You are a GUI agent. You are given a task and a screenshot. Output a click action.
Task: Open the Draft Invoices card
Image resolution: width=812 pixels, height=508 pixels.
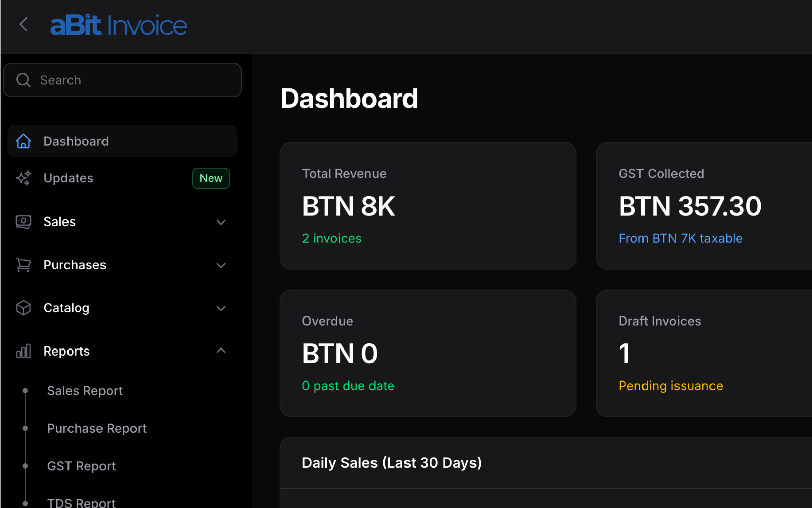tap(703, 353)
